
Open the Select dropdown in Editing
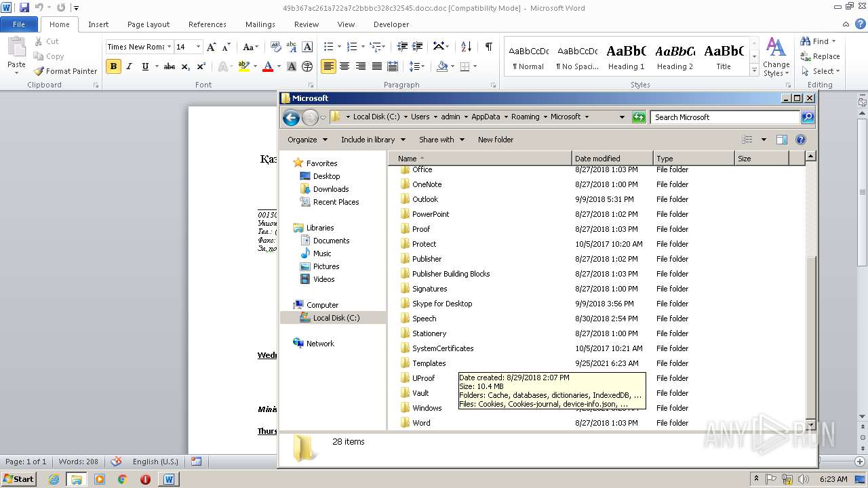pyautogui.click(x=837, y=71)
